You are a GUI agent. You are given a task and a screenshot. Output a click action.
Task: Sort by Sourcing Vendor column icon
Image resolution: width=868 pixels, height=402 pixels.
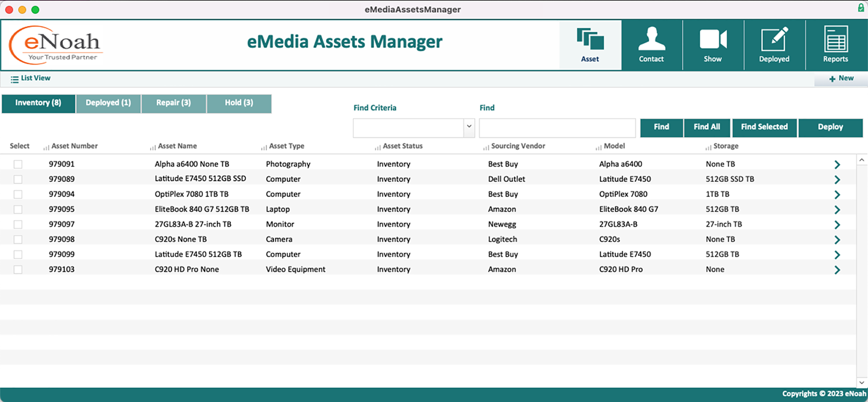point(486,148)
